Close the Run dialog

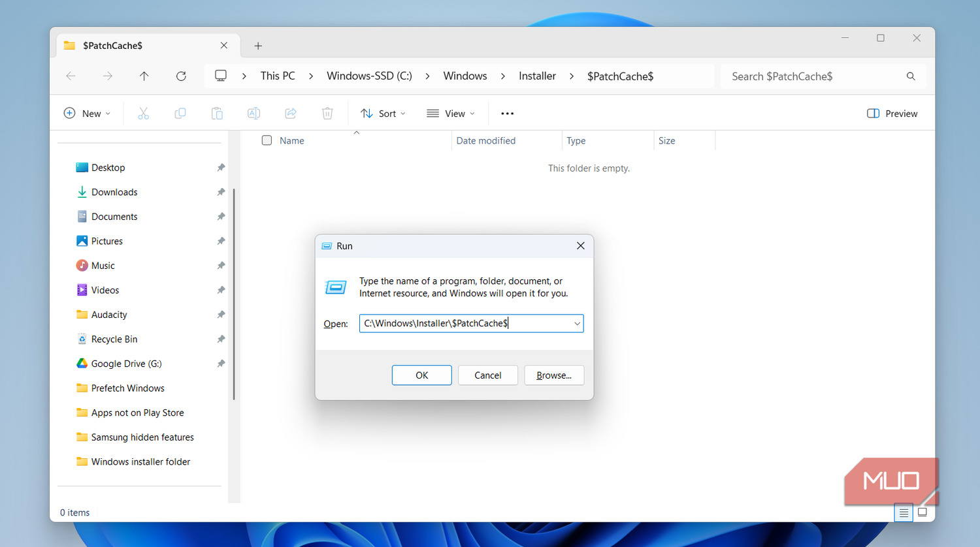pyautogui.click(x=580, y=246)
